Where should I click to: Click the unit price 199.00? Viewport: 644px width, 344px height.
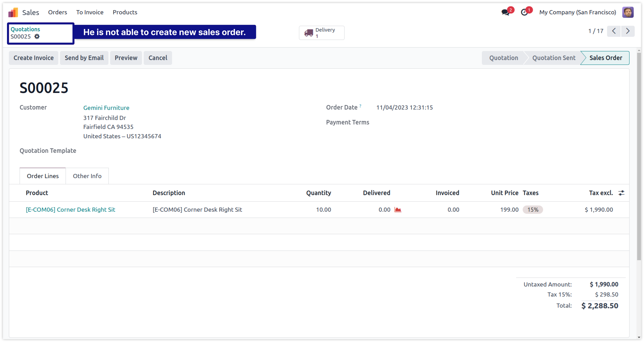[509, 210]
